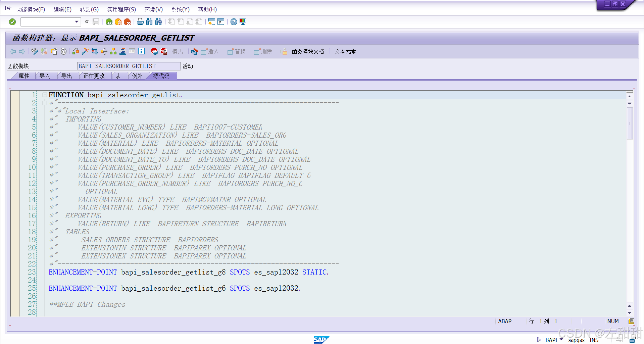This screenshot has width=644, height=344.
Task: Open the BAPI status field dropdown arrow
Action: [561, 339]
